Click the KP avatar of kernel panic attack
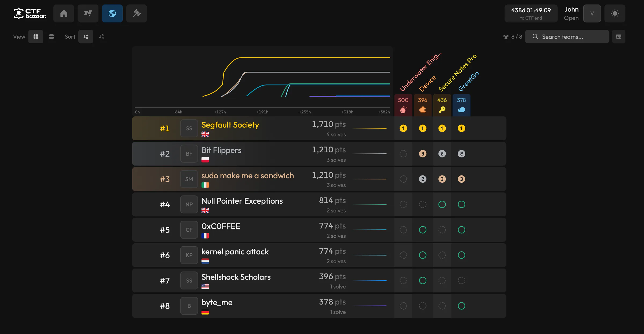The image size is (644, 334). click(x=189, y=255)
